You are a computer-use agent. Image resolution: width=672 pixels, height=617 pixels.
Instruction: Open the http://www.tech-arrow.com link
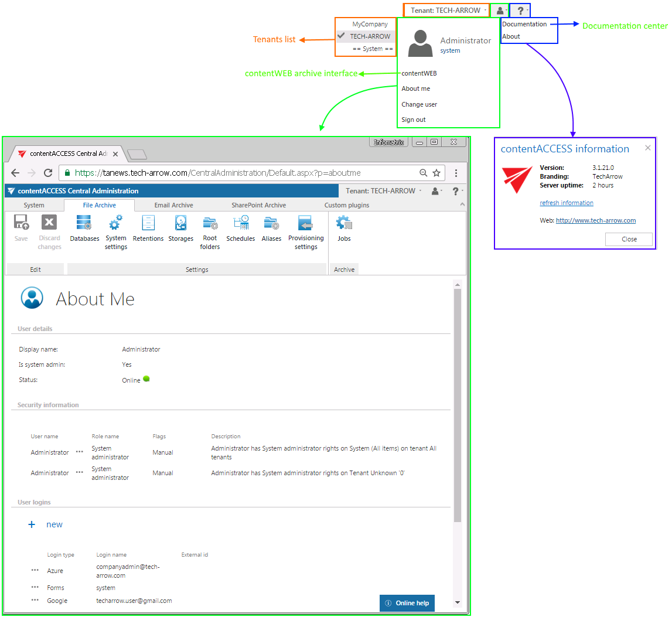(596, 220)
